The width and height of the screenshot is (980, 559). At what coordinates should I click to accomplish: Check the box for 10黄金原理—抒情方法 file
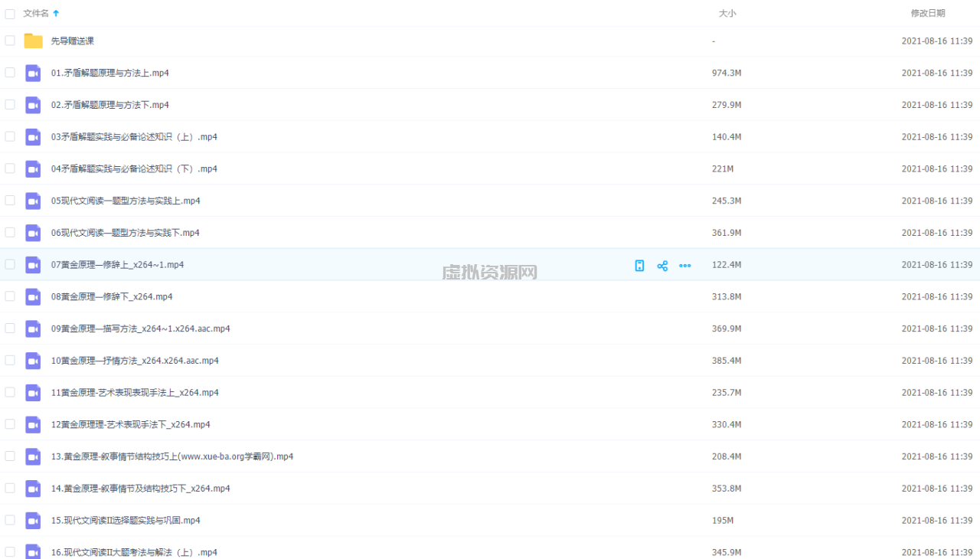coord(10,360)
